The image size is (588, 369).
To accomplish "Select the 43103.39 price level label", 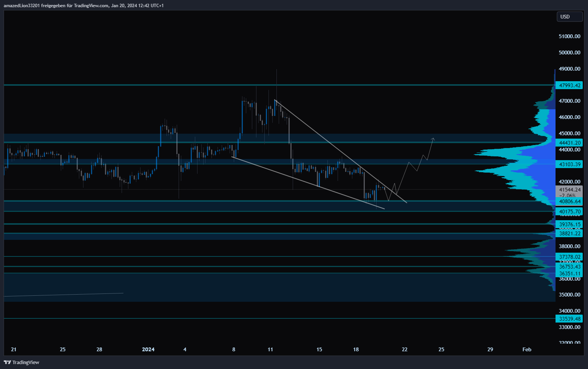I will click(569, 164).
